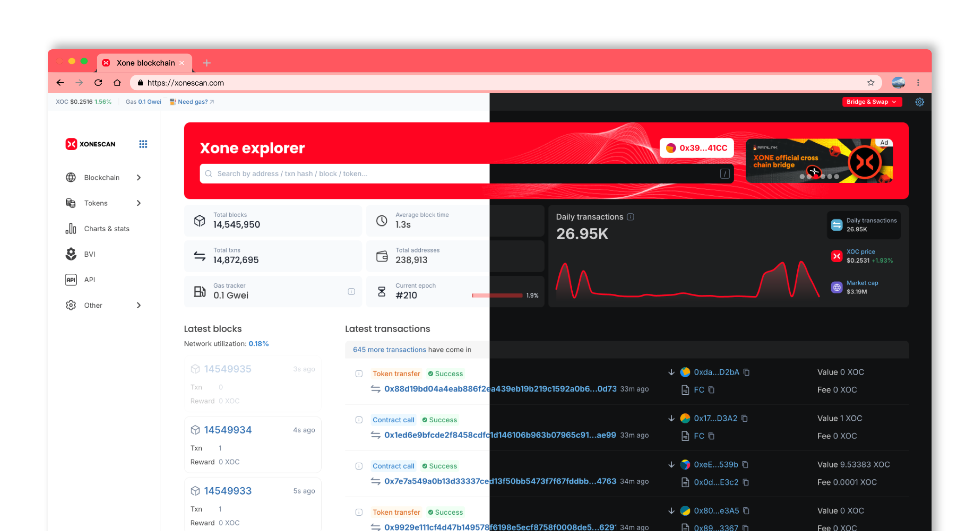This screenshot has width=980, height=531.
Task: Click the 645 more transactions link
Action: pos(389,350)
